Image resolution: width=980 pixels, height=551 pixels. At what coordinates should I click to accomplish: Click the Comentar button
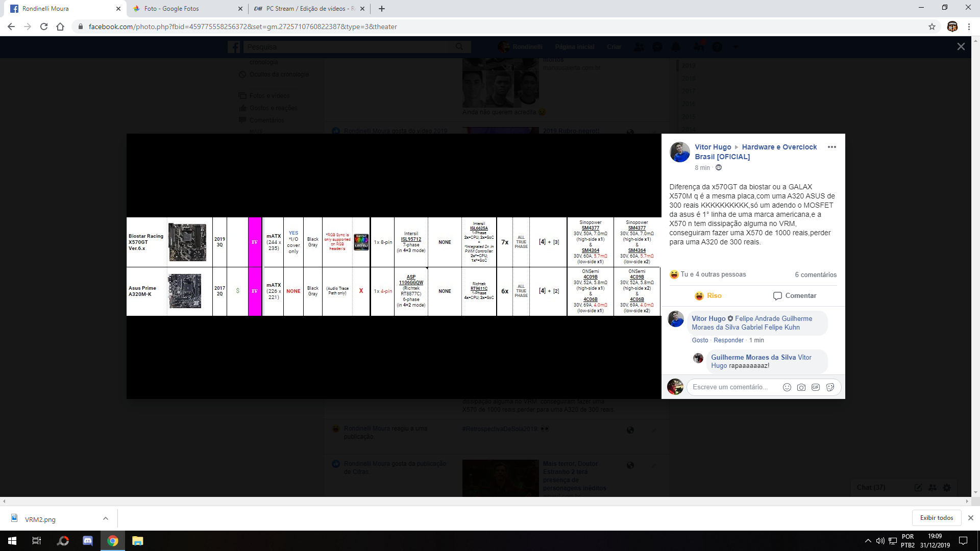[x=795, y=296]
